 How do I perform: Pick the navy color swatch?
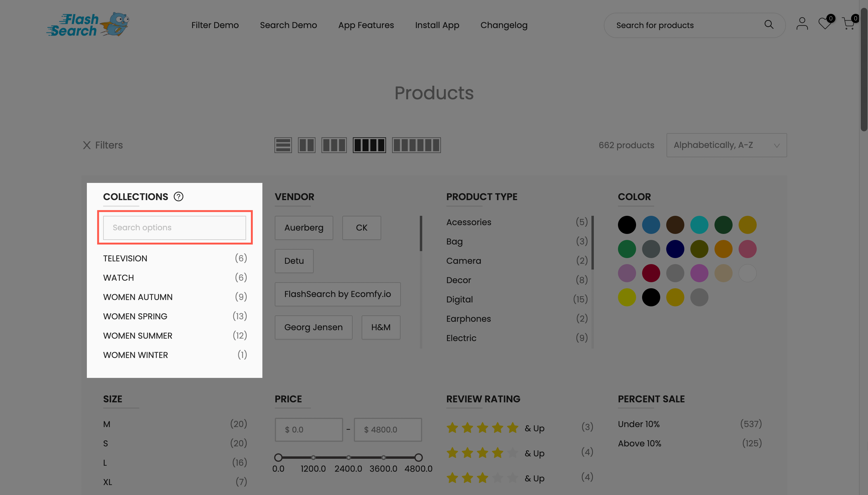click(x=675, y=249)
